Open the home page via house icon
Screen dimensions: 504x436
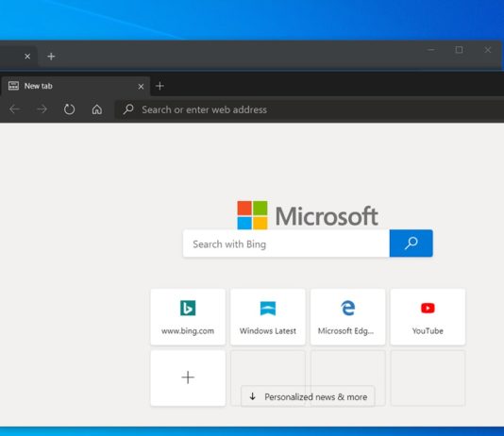tap(97, 109)
